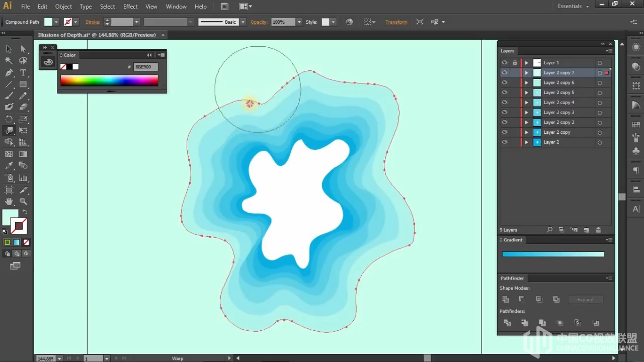
Task: Open the Layers panel options menu
Action: (x=609, y=51)
